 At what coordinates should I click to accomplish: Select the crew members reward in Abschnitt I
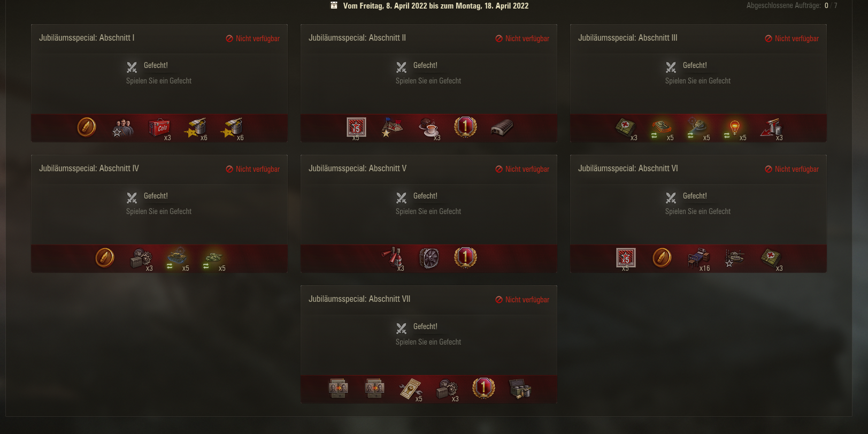click(x=122, y=128)
